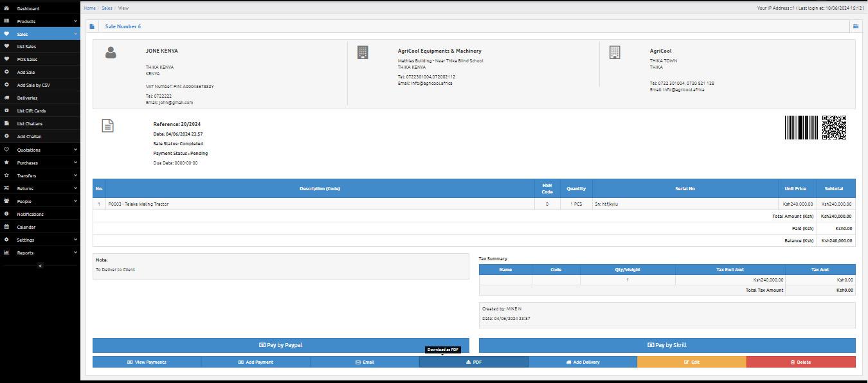Expand the Reports section
The height and width of the screenshot is (383, 868).
point(75,253)
